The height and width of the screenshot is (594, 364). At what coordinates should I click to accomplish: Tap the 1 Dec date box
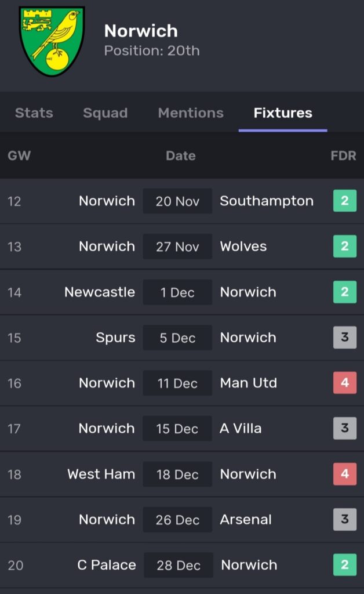[x=177, y=292]
